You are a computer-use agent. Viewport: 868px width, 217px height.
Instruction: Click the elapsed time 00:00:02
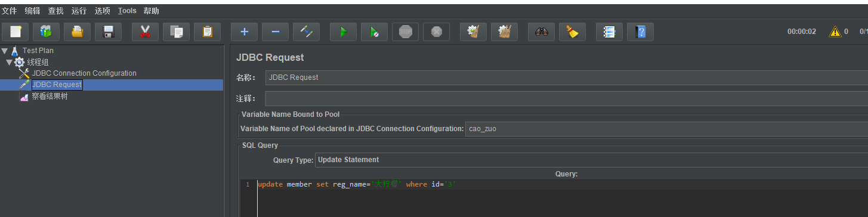(802, 32)
